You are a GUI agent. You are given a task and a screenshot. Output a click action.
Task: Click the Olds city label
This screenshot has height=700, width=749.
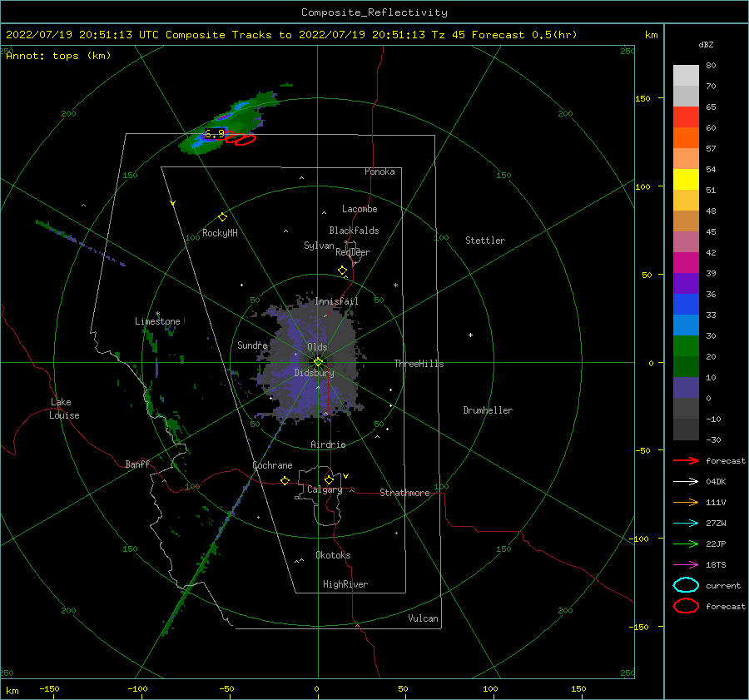click(317, 347)
